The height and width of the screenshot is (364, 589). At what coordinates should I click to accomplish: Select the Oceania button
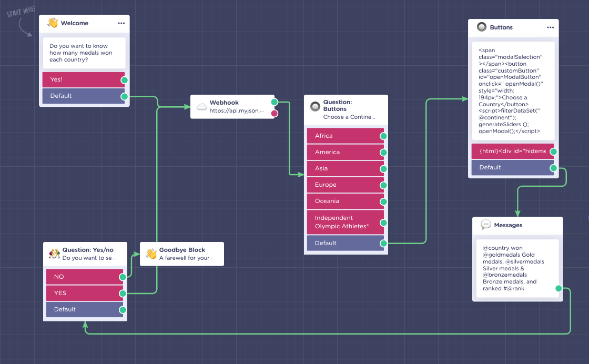tap(345, 201)
